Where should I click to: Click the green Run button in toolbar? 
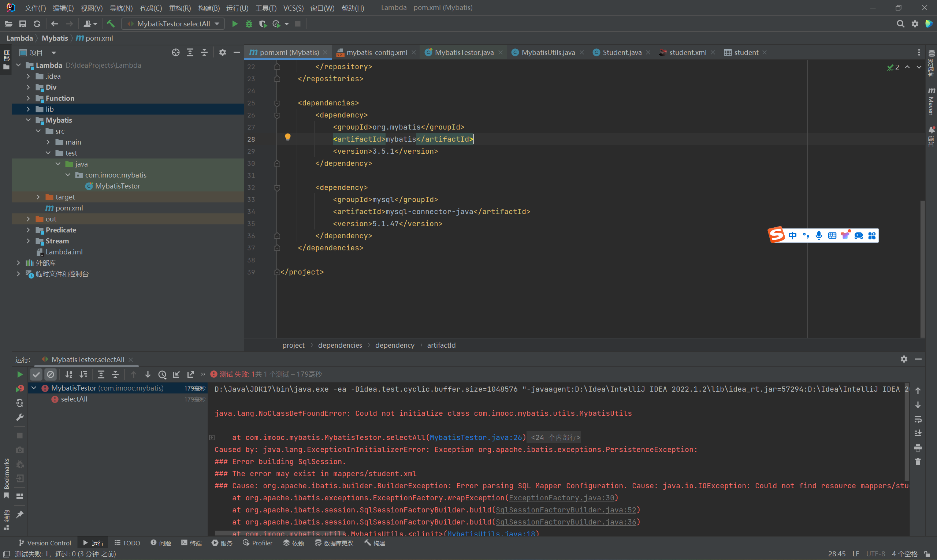click(234, 24)
